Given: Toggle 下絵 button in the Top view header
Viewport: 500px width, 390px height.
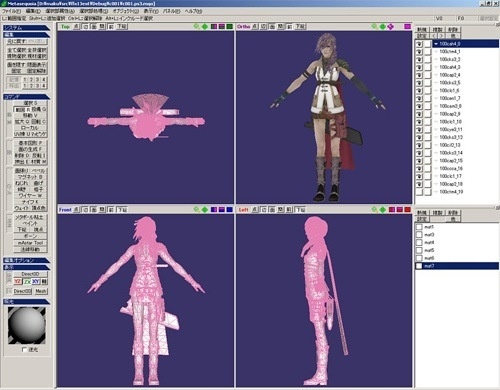Looking at the screenshot, I should pyautogui.click(x=122, y=26).
